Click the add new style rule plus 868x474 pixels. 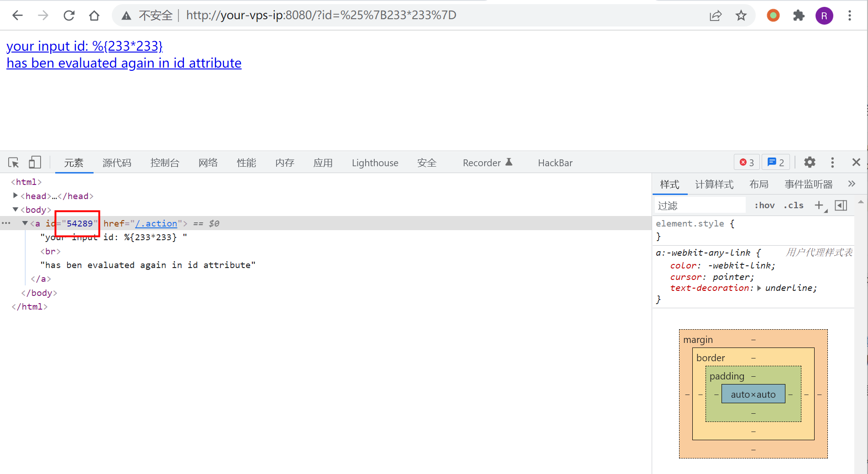(819, 205)
